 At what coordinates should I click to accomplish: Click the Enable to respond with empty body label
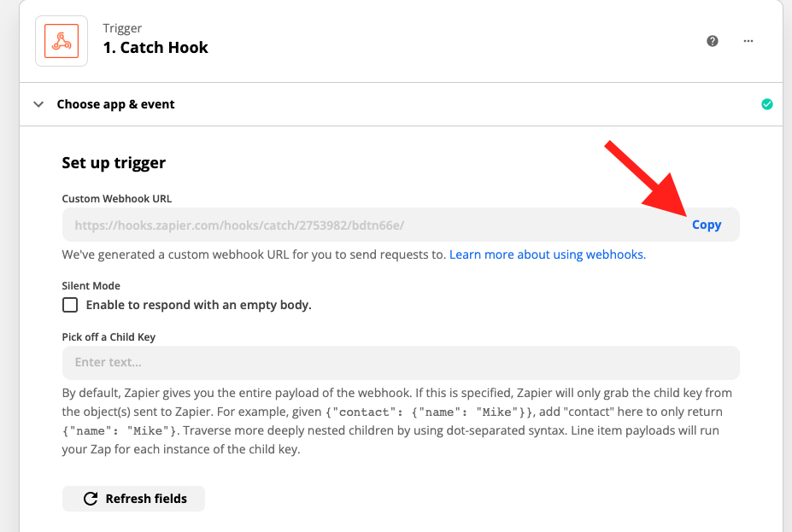click(198, 305)
